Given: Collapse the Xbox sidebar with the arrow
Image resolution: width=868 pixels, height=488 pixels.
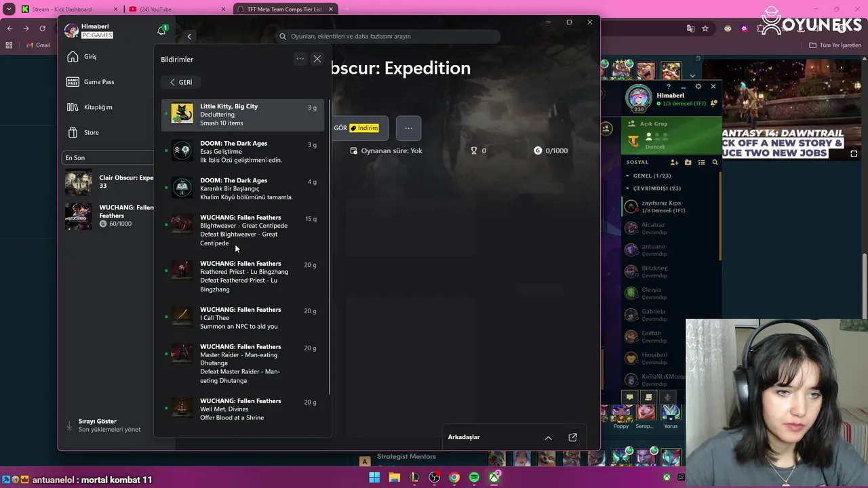Looking at the screenshot, I should [x=189, y=37].
